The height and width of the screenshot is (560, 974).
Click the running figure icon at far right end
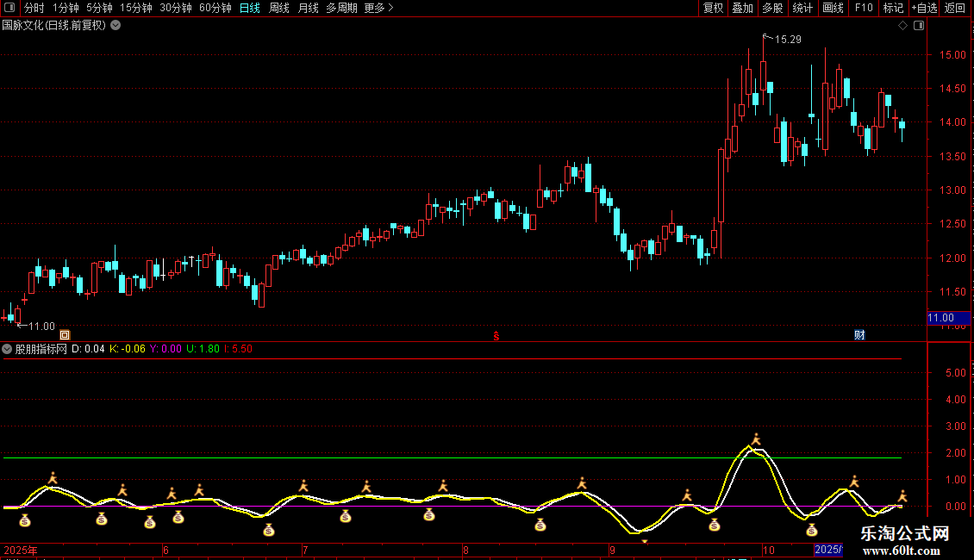point(902,496)
